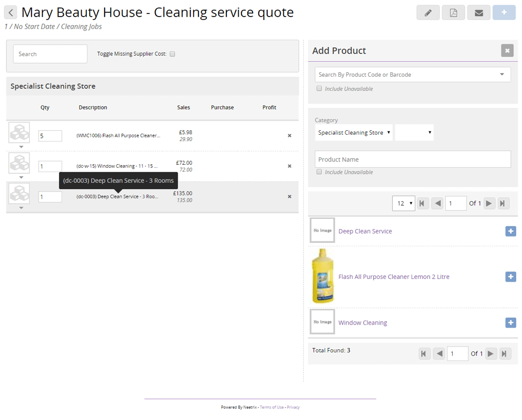Click the Description column header
Image resolution: width=522 pixels, height=420 pixels.
pyautogui.click(x=93, y=107)
